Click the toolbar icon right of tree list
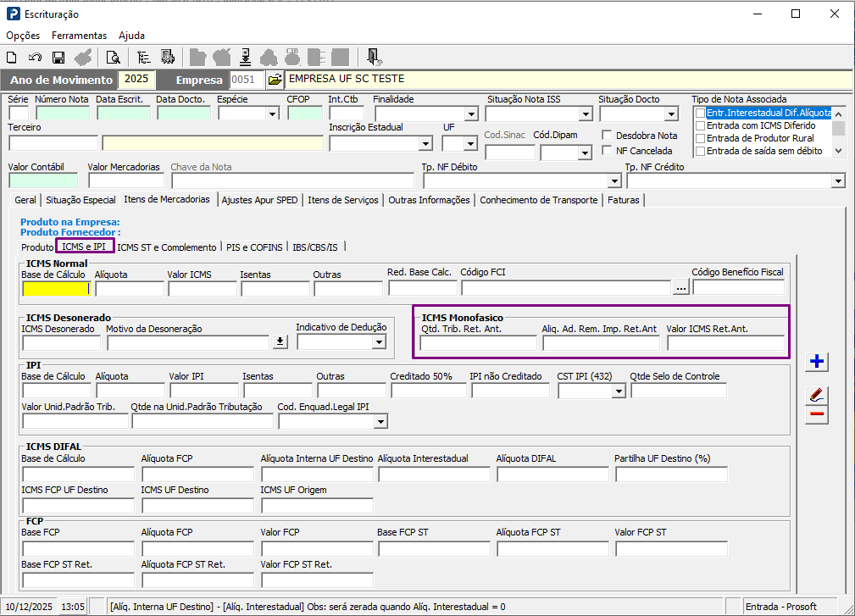The height and width of the screenshot is (616, 855). (168, 58)
